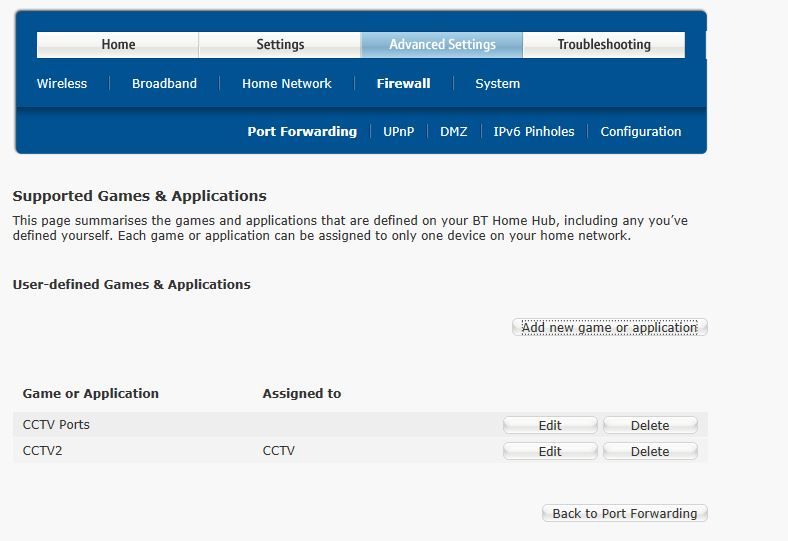This screenshot has width=788, height=541.
Task: Click the Assigned to column header
Action: (302, 393)
